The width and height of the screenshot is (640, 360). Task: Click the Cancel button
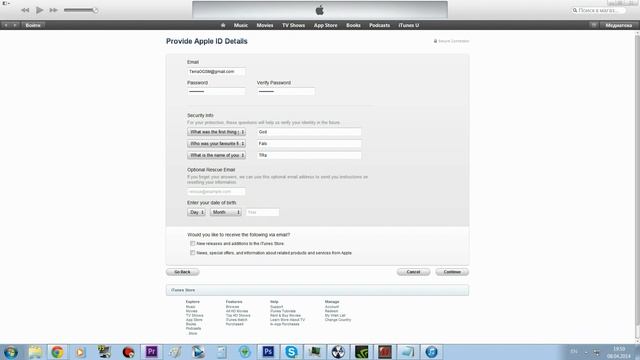tap(413, 272)
